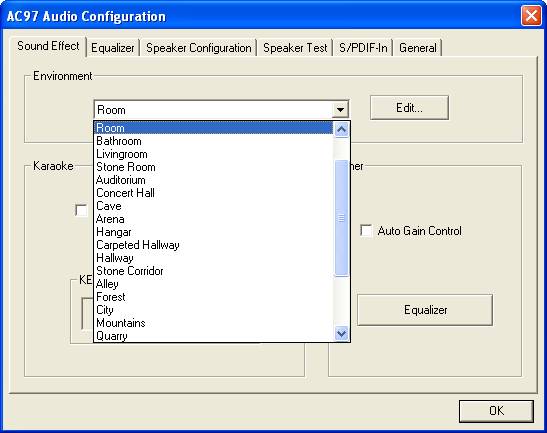Choose City environment
The height and width of the screenshot is (433, 547).
(214, 310)
